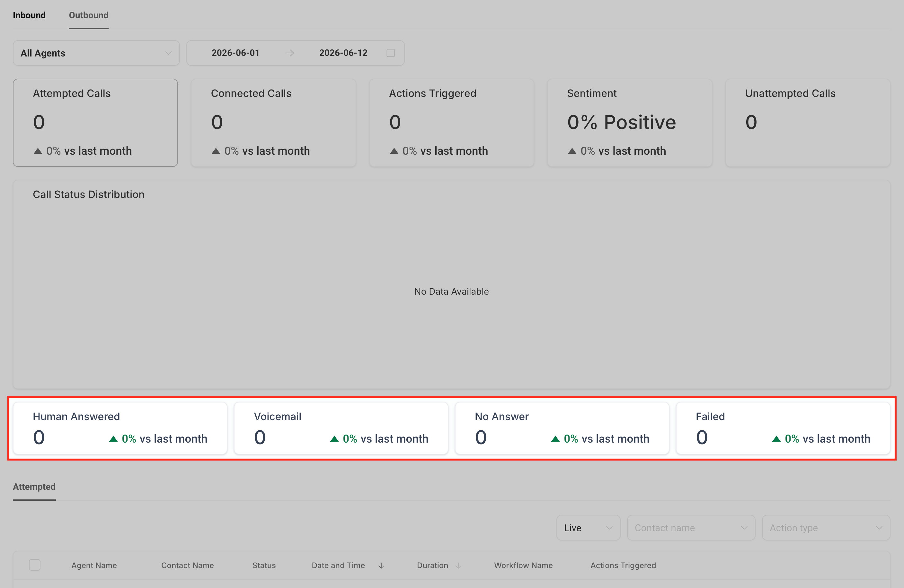904x588 pixels.
Task: Click Voicemail card green trend arrow
Action: [334, 439]
